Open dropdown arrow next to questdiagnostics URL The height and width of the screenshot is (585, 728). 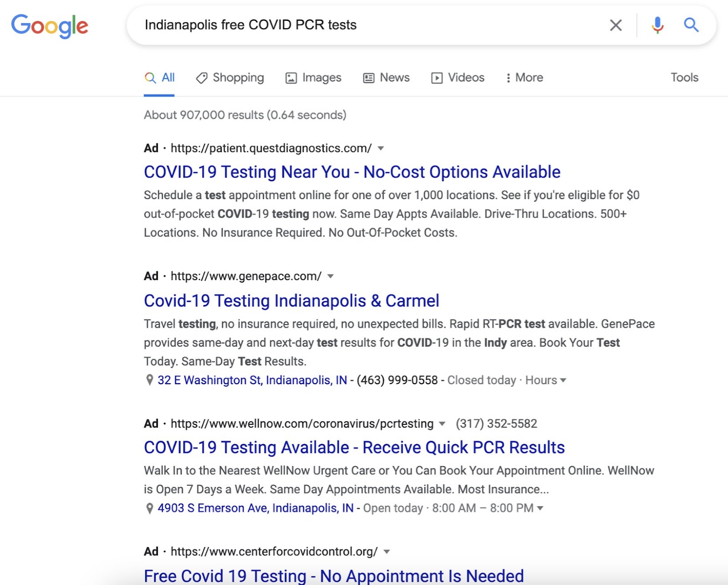381,148
